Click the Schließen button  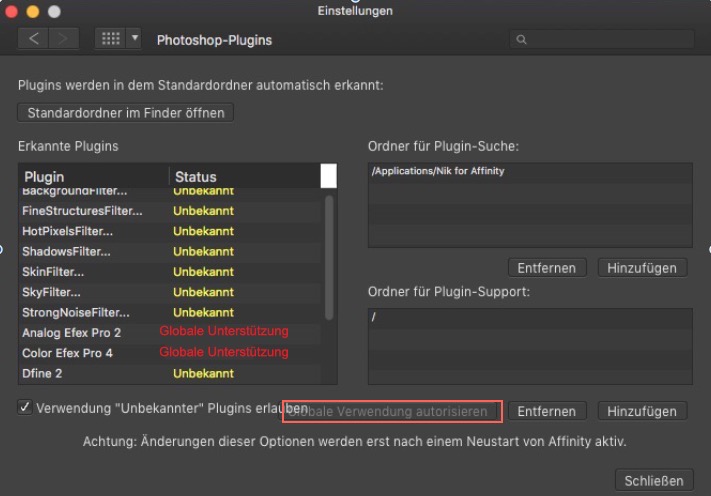tap(654, 481)
